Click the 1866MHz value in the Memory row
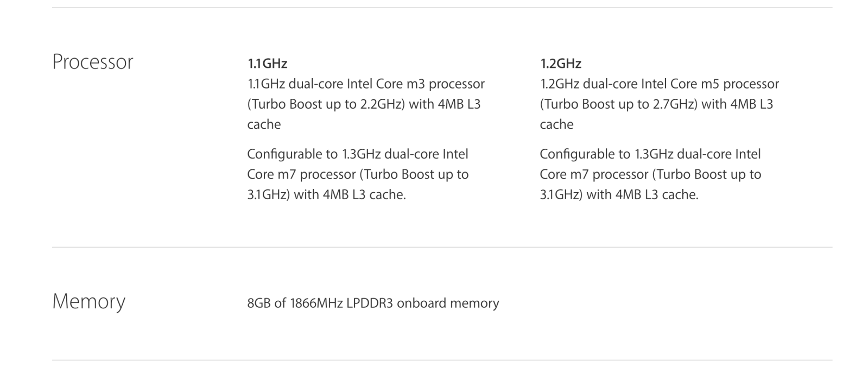This screenshot has width=868, height=367. pyautogui.click(x=316, y=303)
